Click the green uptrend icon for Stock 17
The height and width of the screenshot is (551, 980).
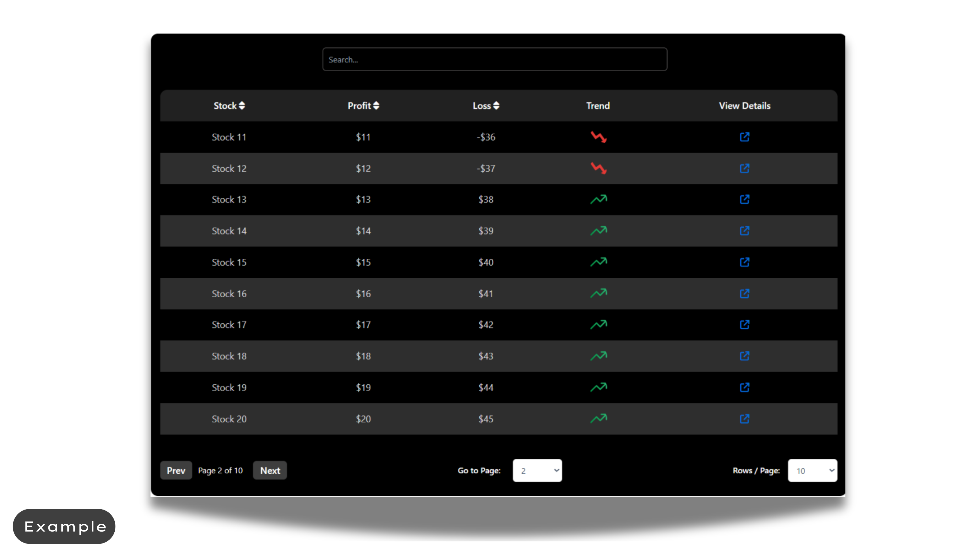(x=598, y=324)
